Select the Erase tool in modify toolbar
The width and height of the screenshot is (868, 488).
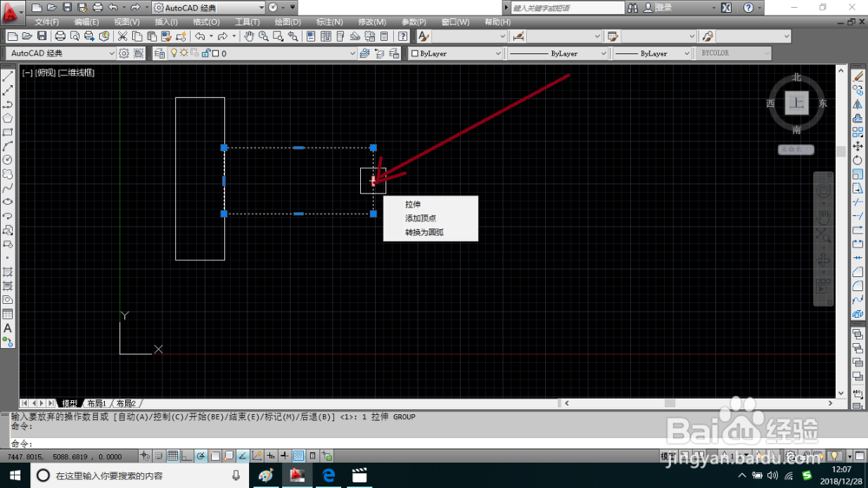click(858, 76)
